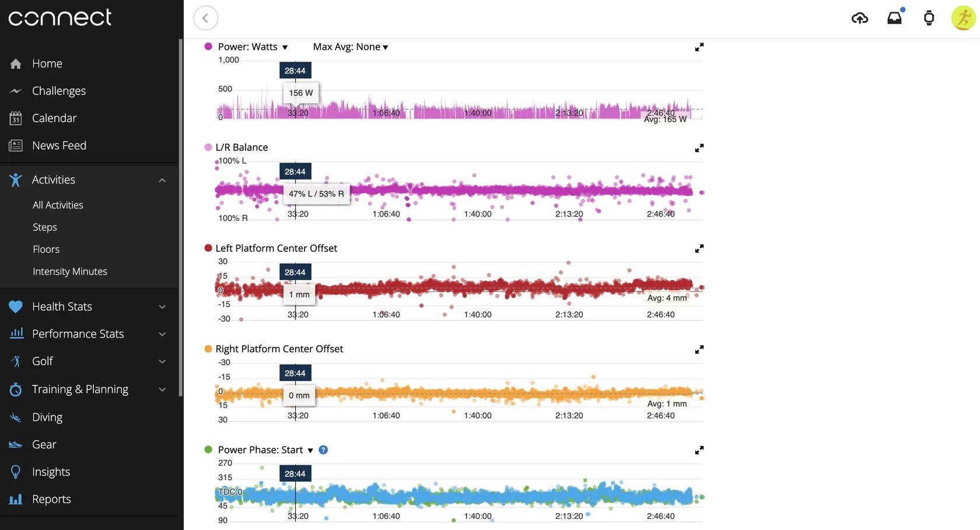This screenshot has height=530, width=980.
Task: Click the Power Phase help question icon
Action: (323, 450)
